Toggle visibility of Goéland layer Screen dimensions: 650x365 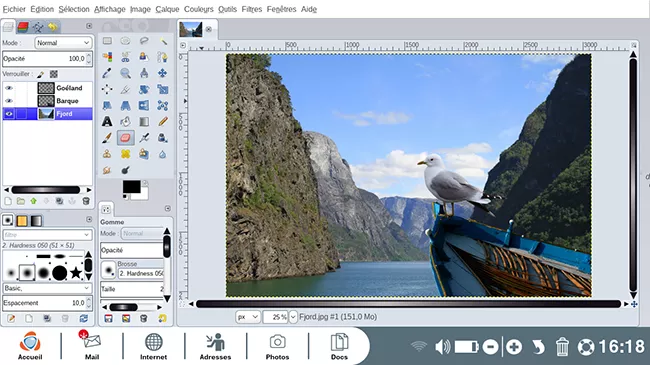click(9, 88)
